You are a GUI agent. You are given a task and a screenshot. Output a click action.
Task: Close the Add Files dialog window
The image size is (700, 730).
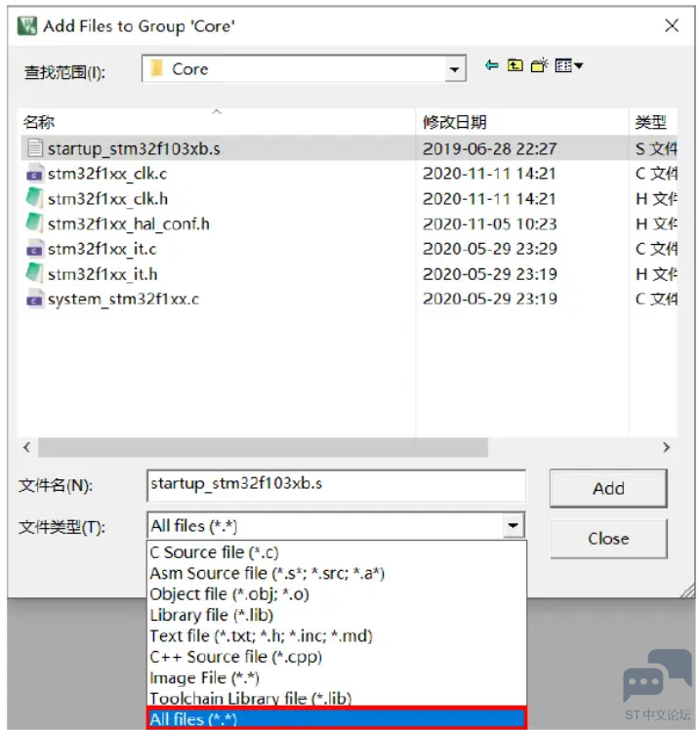(x=671, y=25)
